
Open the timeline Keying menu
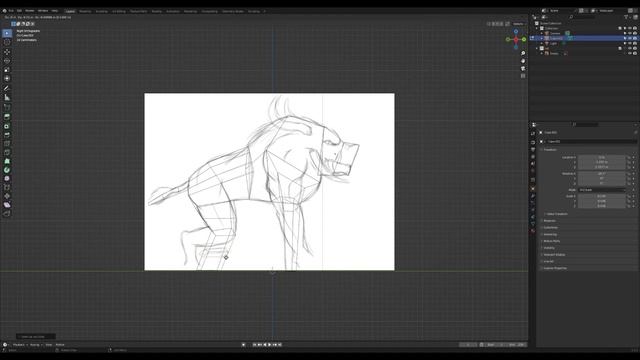[35, 345]
